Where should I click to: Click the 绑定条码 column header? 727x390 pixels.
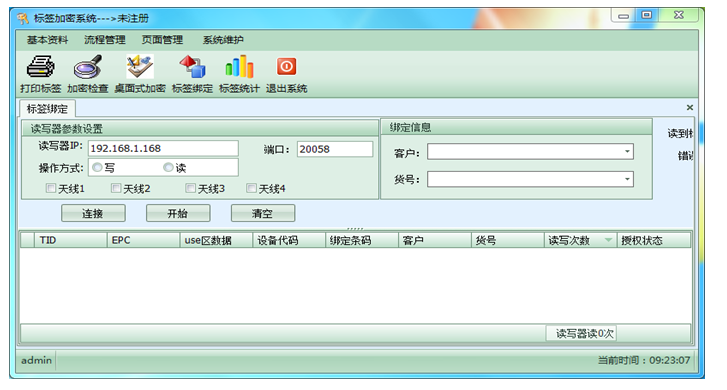click(x=362, y=240)
